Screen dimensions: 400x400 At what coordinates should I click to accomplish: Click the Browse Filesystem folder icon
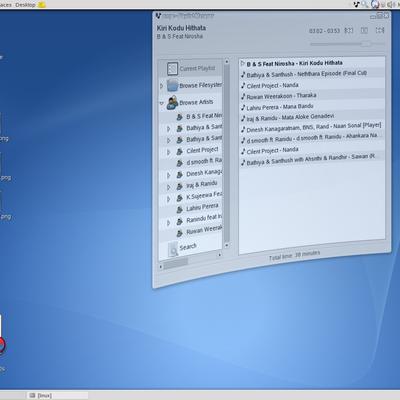click(x=173, y=86)
